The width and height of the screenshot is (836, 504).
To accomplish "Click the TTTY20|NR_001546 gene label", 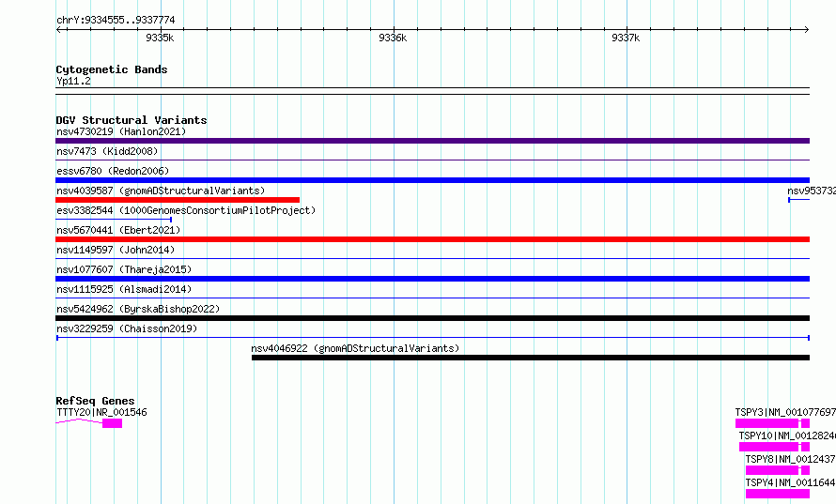I will 101,412.
